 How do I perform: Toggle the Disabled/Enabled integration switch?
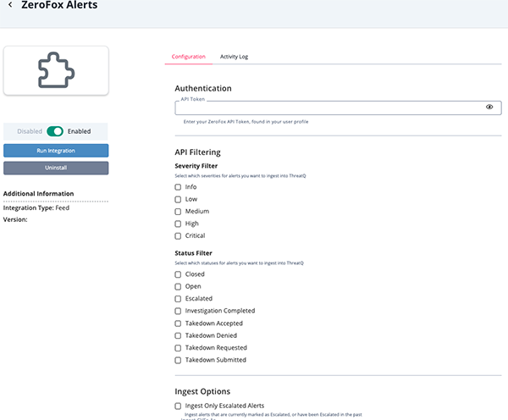(x=55, y=131)
